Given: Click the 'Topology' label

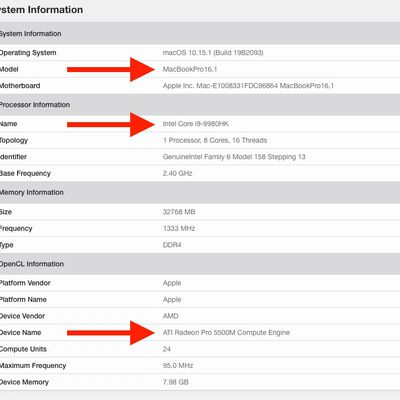Looking at the screenshot, I should click(x=14, y=140).
